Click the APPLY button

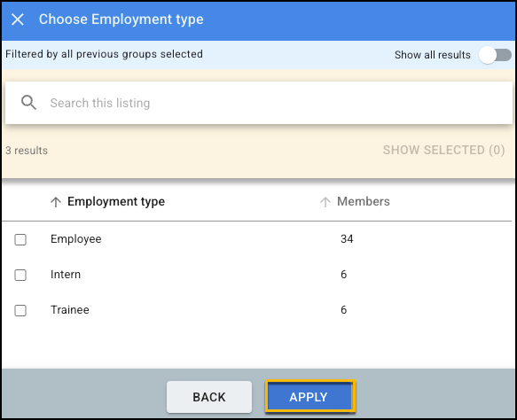(x=309, y=397)
